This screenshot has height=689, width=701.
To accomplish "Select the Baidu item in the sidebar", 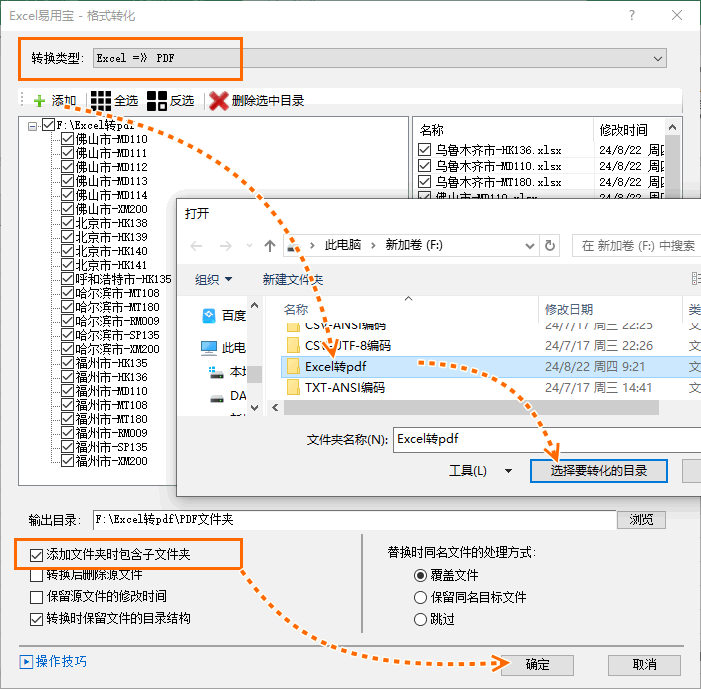I will tap(224, 316).
